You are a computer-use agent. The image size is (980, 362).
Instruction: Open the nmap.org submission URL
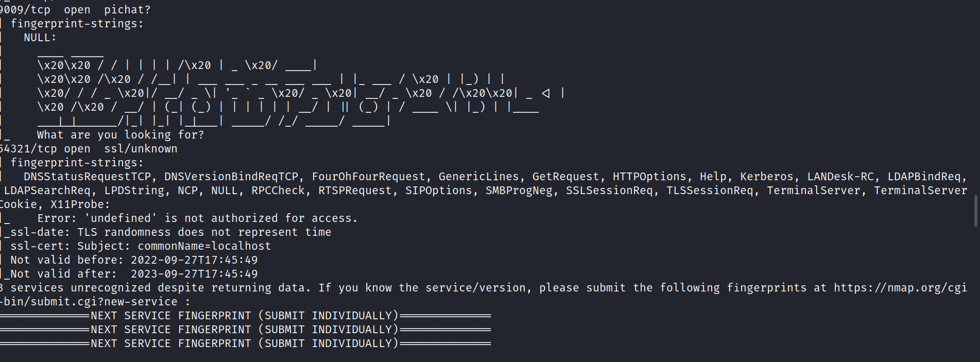(x=900, y=288)
